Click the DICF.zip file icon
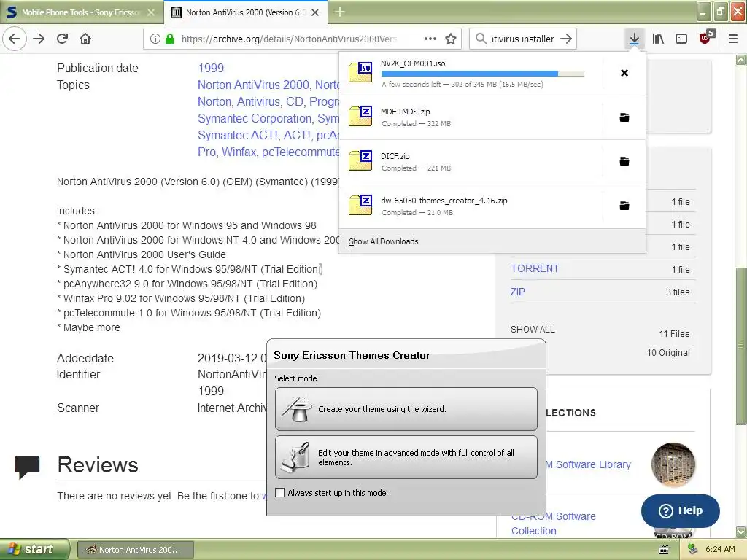Screen dimensions: 747x560 pyautogui.click(x=360, y=161)
